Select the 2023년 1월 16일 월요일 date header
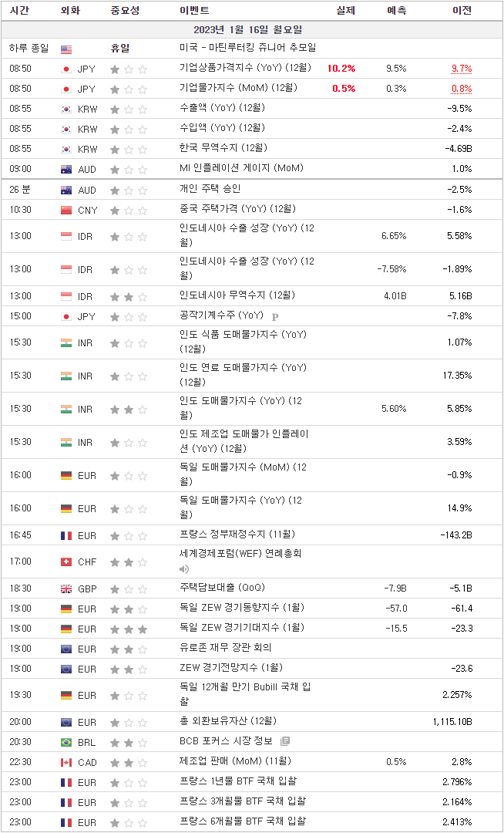The image size is (504, 833). [x=253, y=29]
